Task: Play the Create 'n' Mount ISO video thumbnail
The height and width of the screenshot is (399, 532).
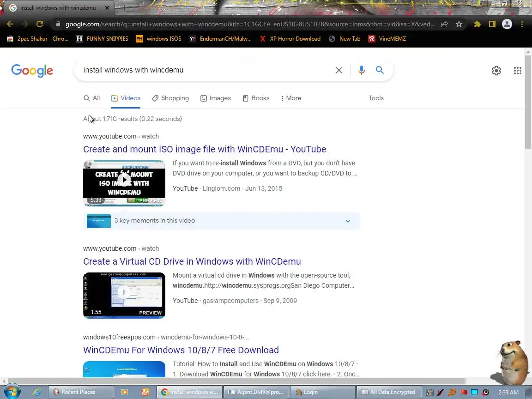Action: tap(124, 183)
